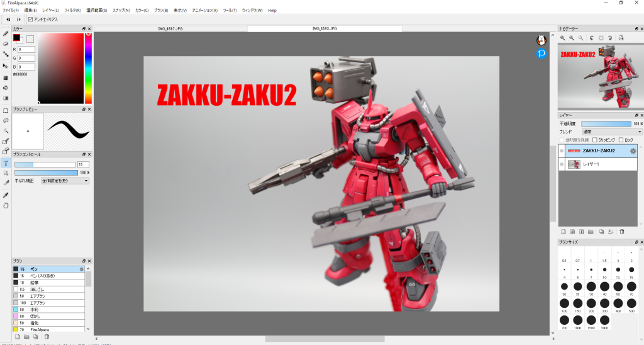Click the rainbow hue bar in color panel
The image size is (644, 345).
(x=88, y=68)
